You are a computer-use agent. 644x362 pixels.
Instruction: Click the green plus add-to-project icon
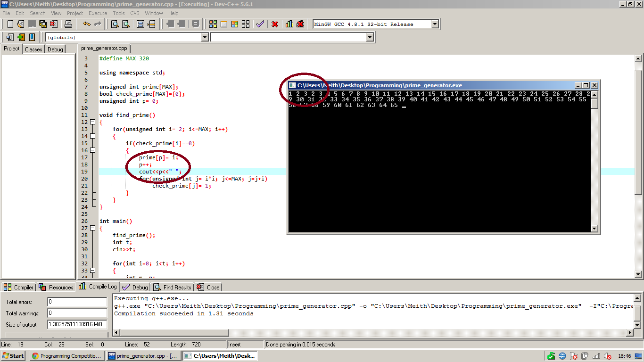(x=21, y=37)
